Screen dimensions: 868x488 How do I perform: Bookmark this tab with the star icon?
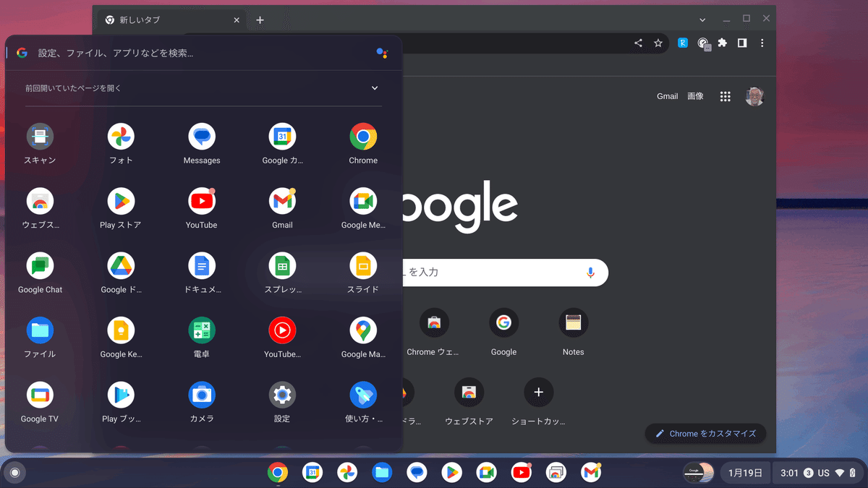tap(658, 43)
